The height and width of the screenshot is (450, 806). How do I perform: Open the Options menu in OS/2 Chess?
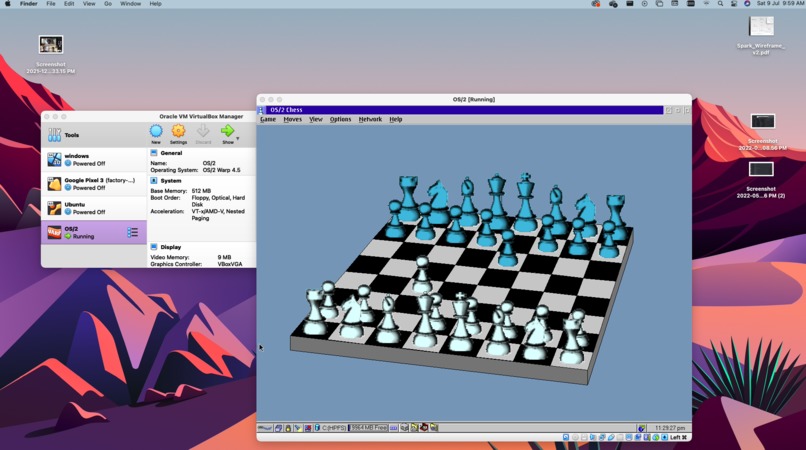(x=340, y=119)
